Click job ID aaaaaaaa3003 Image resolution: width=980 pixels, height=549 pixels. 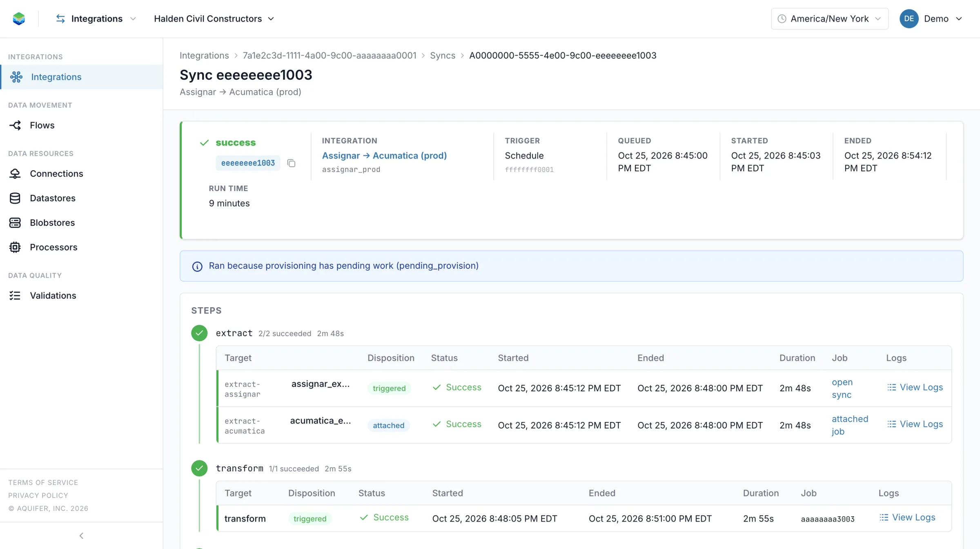(828, 519)
